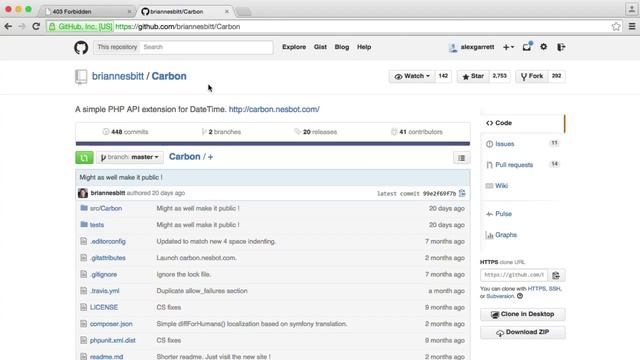640x360 pixels.
Task: Click Help in top navigation
Action: pyautogui.click(x=364, y=47)
